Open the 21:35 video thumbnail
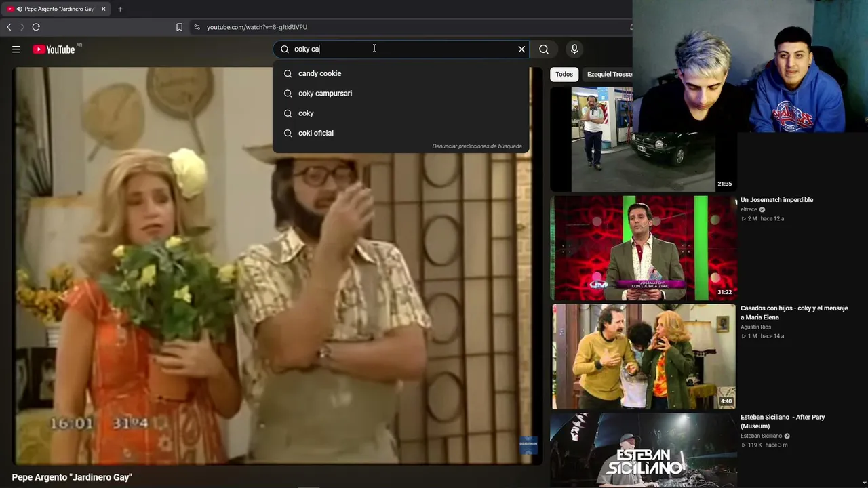868x488 pixels. 642,139
